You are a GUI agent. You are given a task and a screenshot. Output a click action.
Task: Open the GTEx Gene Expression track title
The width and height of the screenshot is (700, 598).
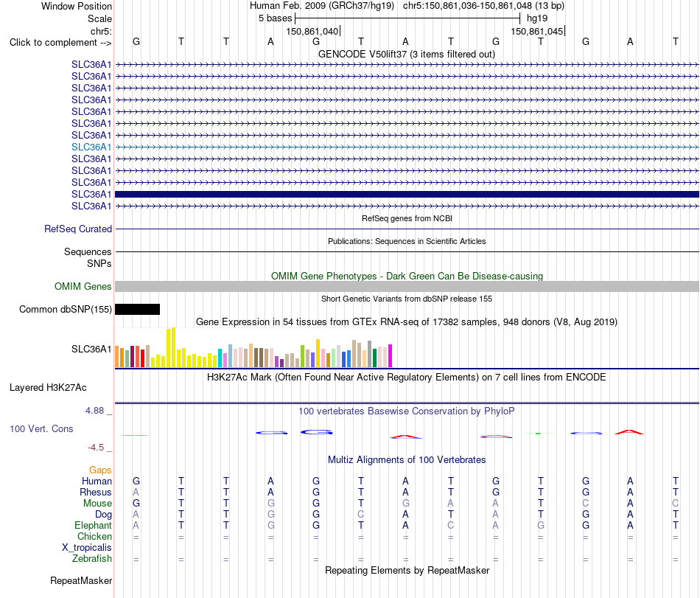pos(407,321)
